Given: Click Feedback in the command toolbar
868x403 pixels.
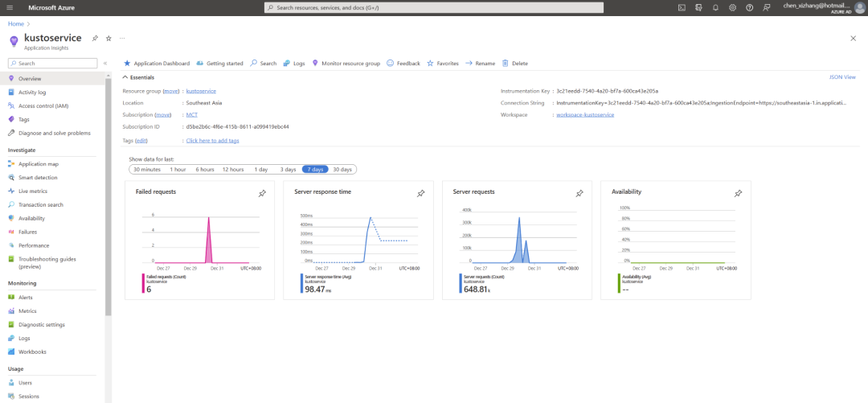Looking at the screenshot, I should click(403, 64).
